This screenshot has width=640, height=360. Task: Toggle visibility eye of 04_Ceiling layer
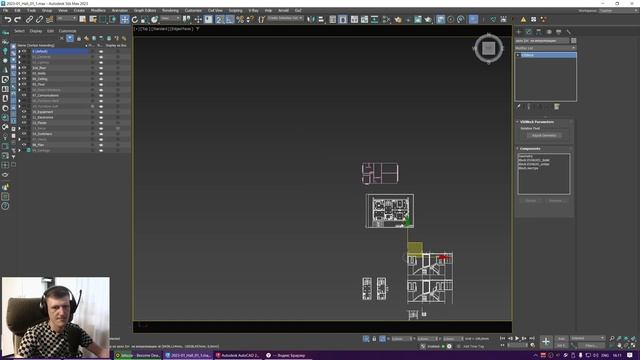24,79
